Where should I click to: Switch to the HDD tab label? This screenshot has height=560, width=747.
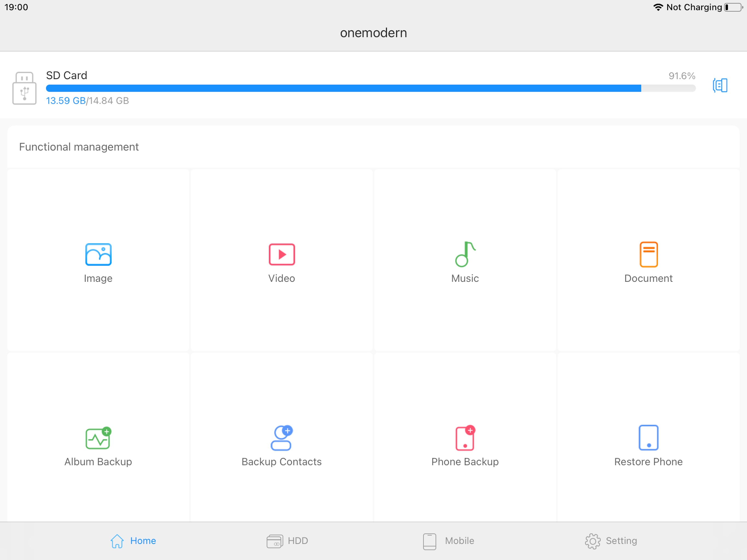(298, 541)
